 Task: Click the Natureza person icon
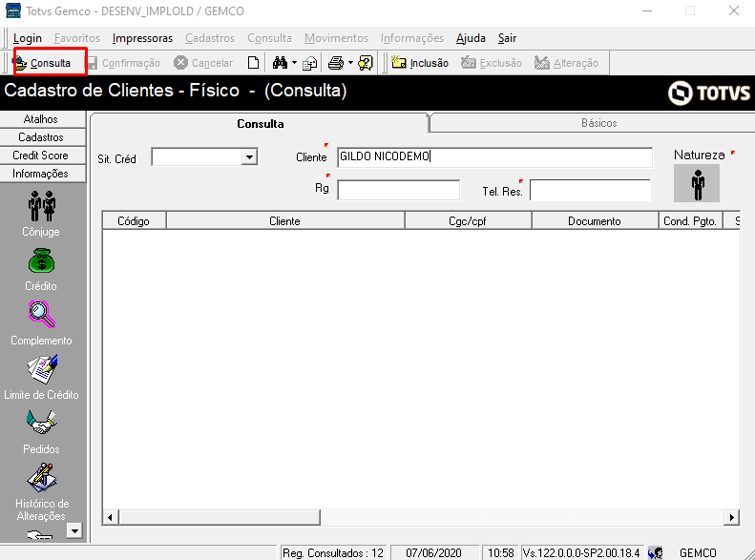click(696, 183)
